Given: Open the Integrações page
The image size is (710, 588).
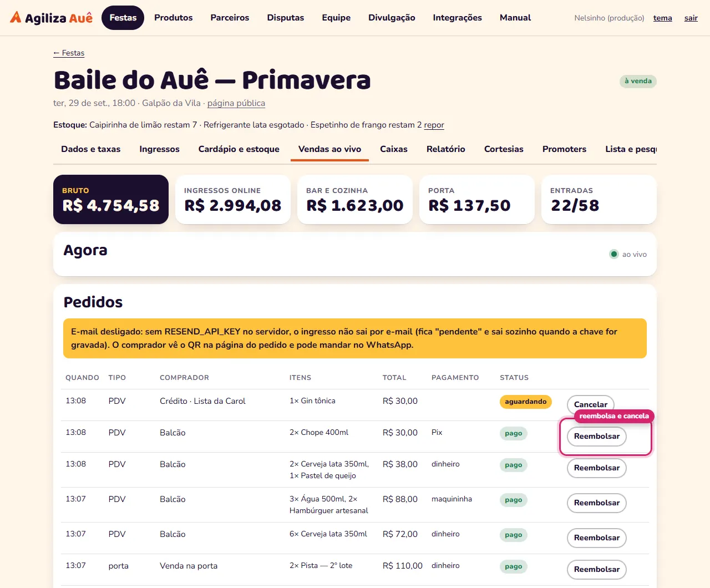Looking at the screenshot, I should 457,18.
